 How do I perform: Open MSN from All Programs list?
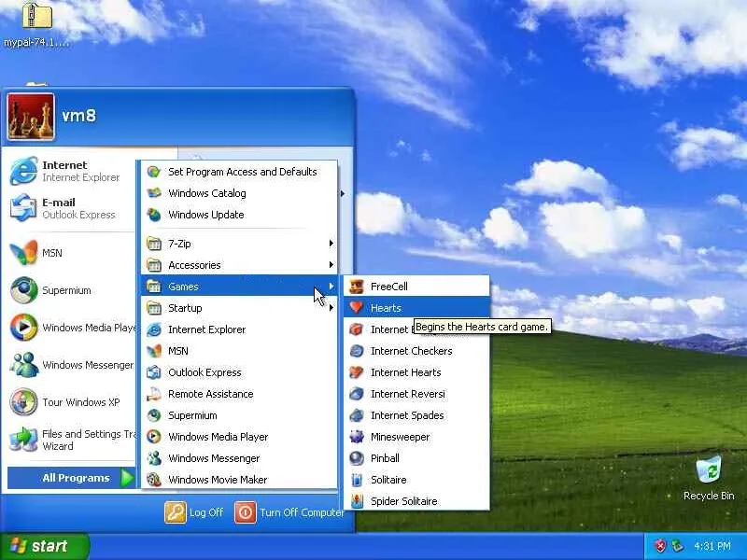pyautogui.click(x=239, y=351)
